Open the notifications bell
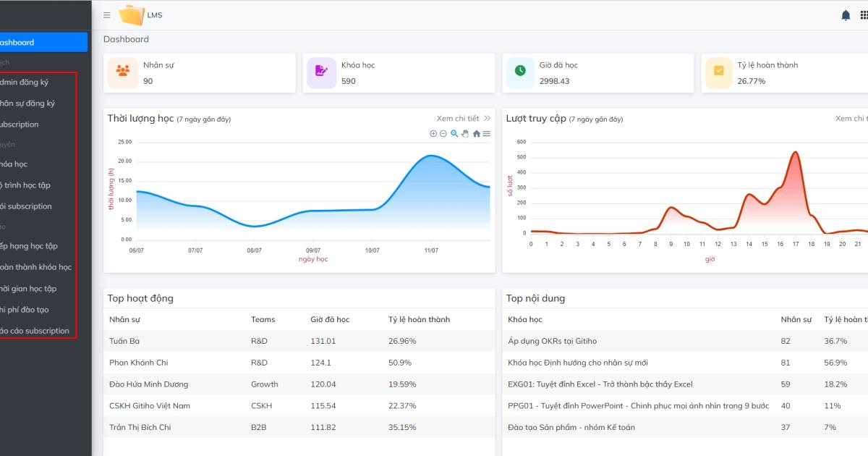Viewport: 868px width, 456px height. pyautogui.click(x=846, y=15)
